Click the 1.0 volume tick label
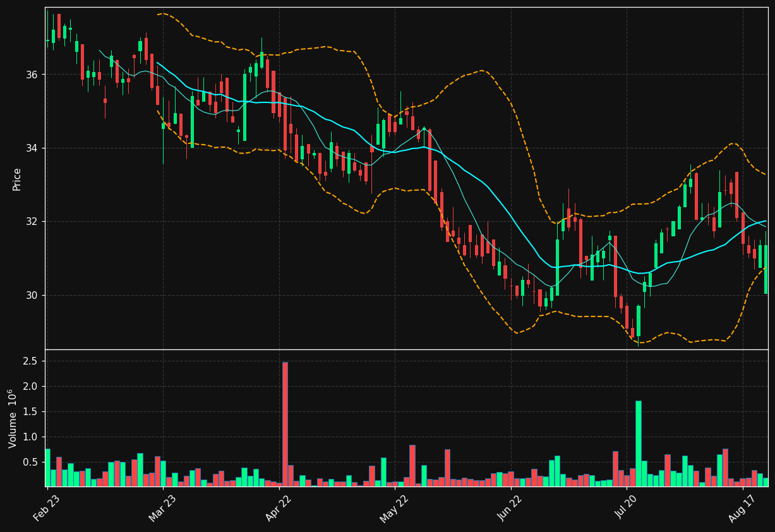The image size is (775, 532). 30,437
